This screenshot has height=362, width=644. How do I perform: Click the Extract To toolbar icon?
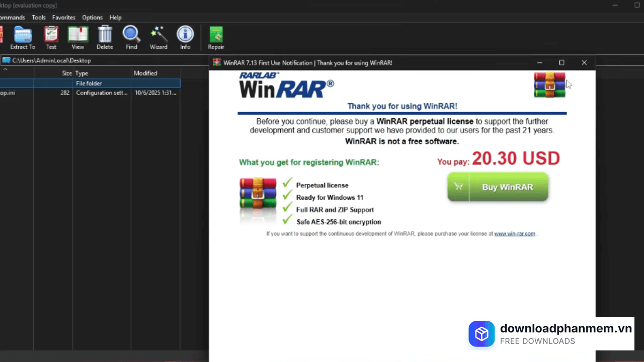[x=23, y=38]
